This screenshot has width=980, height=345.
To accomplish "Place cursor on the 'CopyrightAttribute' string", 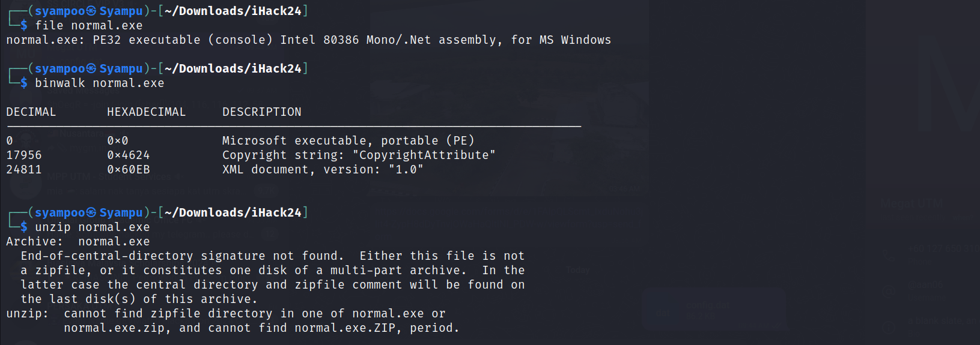I will [x=424, y=155].
